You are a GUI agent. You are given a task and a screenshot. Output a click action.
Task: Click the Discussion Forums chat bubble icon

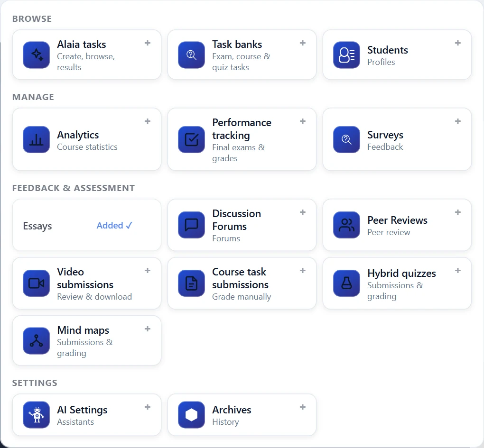pyautogui.click(x=191, y=225)
